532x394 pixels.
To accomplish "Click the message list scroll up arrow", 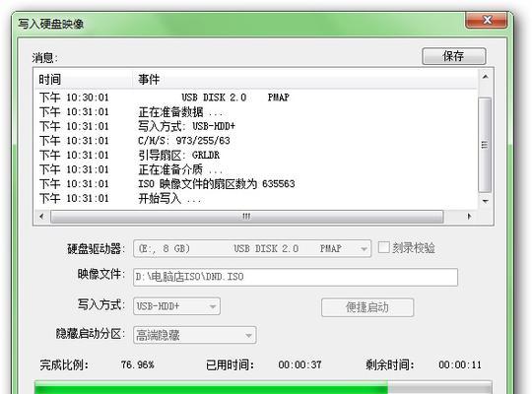I will click(x=485, y=77).
